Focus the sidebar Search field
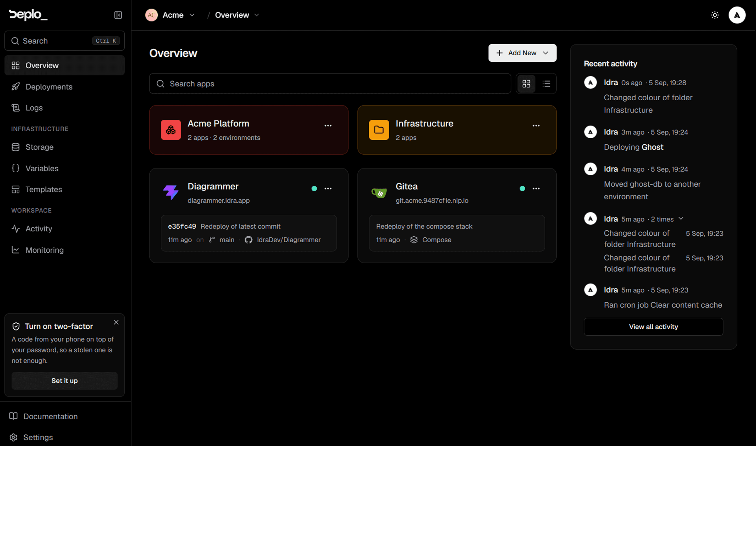 64,41
